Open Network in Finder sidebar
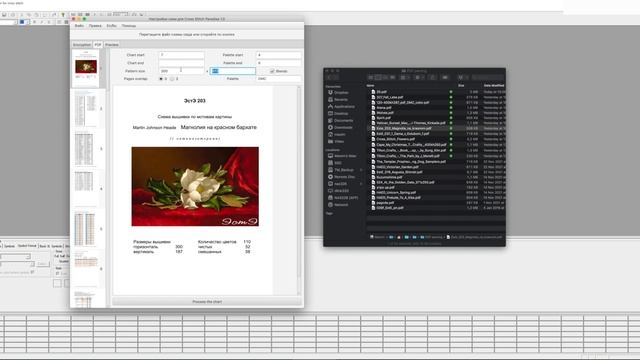Image resolution: width=640 pixels, height=360 pixels. [341, 204]
